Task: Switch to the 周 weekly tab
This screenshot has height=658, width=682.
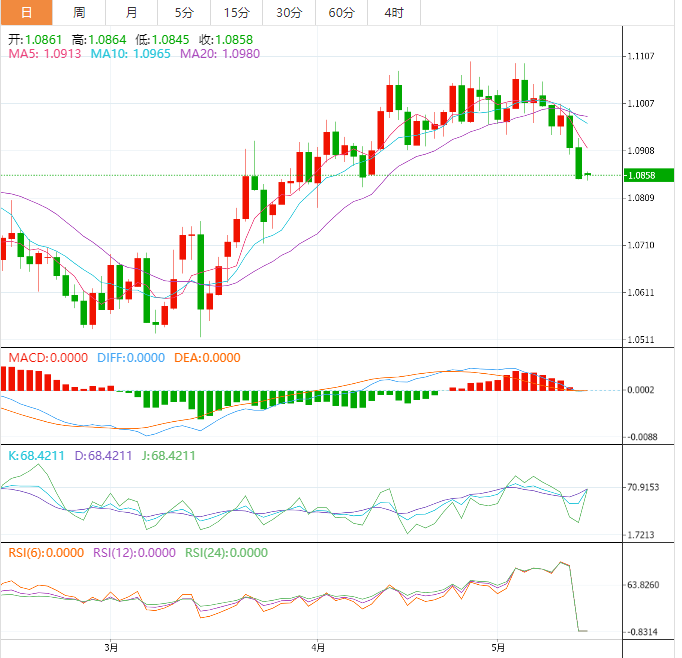Action: [79, 13]
